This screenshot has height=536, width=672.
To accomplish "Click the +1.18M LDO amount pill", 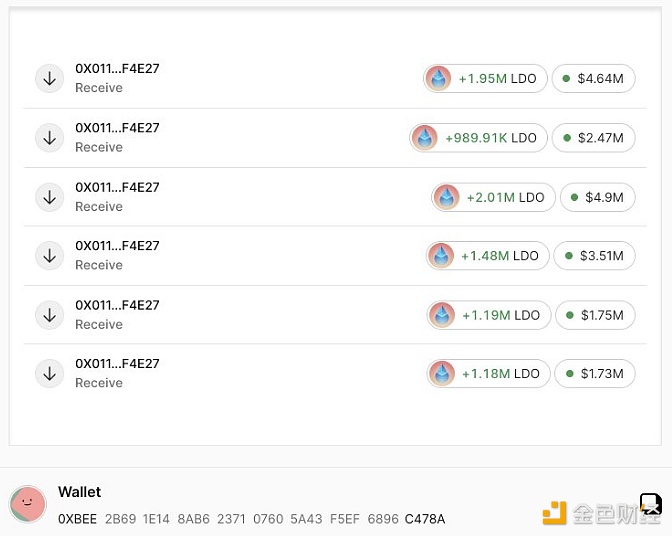I will click(x=487, y=374).
